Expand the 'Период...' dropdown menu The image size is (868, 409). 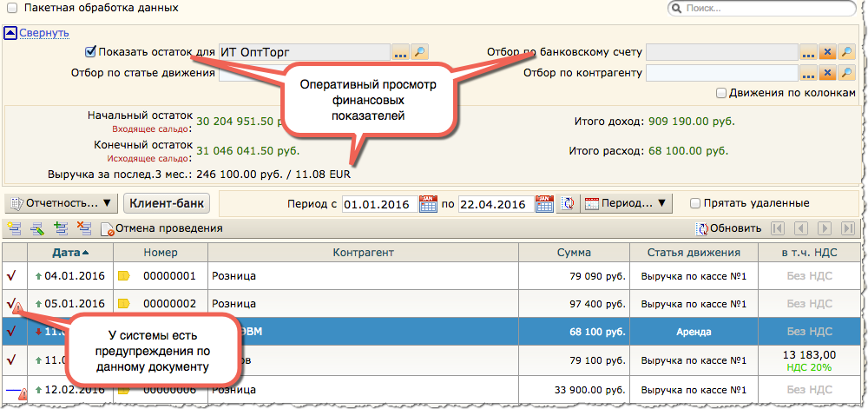coord(627,204)
